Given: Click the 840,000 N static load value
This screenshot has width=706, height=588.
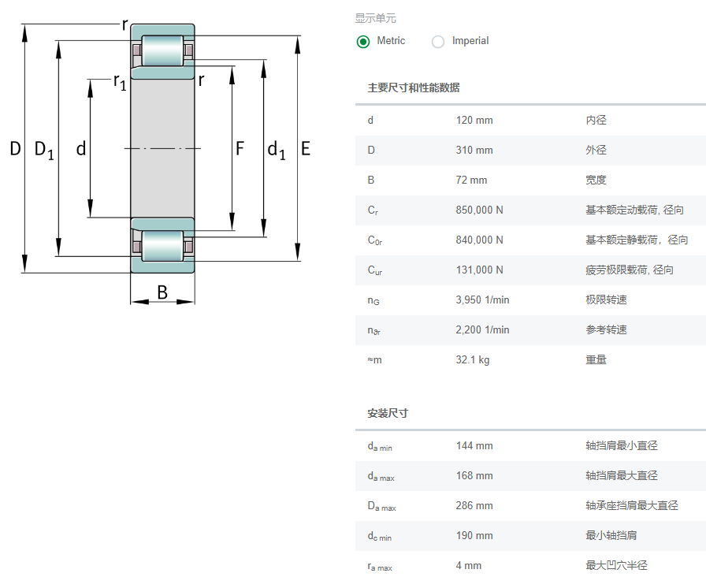Looking at the screenshot, I should (479, 240).
